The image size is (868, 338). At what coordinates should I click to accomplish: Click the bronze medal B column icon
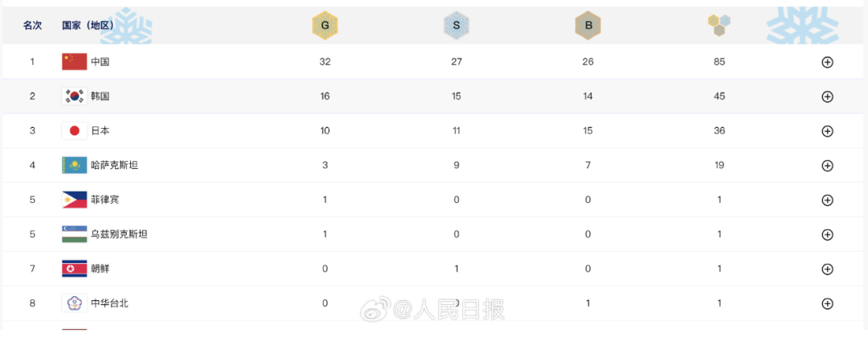(x=588, y=26)
